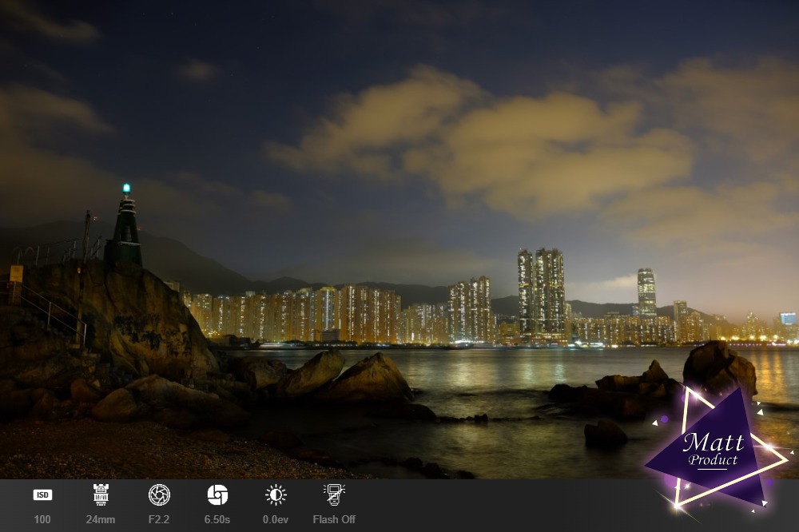
Task: Click the aperture blades icon
Action: coord(159,494)
